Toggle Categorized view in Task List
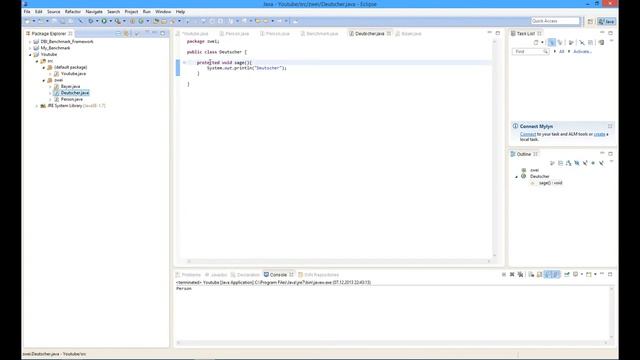This screenshot has width=640, height=360. tap(551, 42)
